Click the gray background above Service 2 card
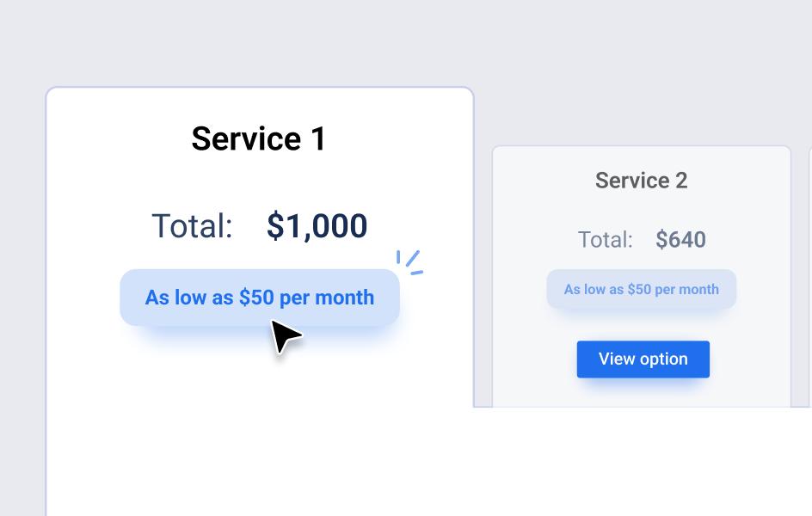812x516 pixels. [x=641, y=77]
